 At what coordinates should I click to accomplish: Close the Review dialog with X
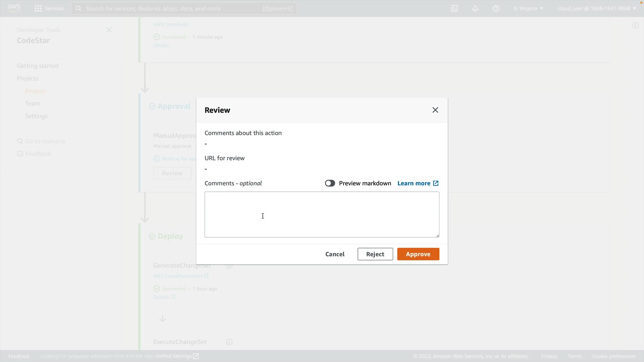435,110
